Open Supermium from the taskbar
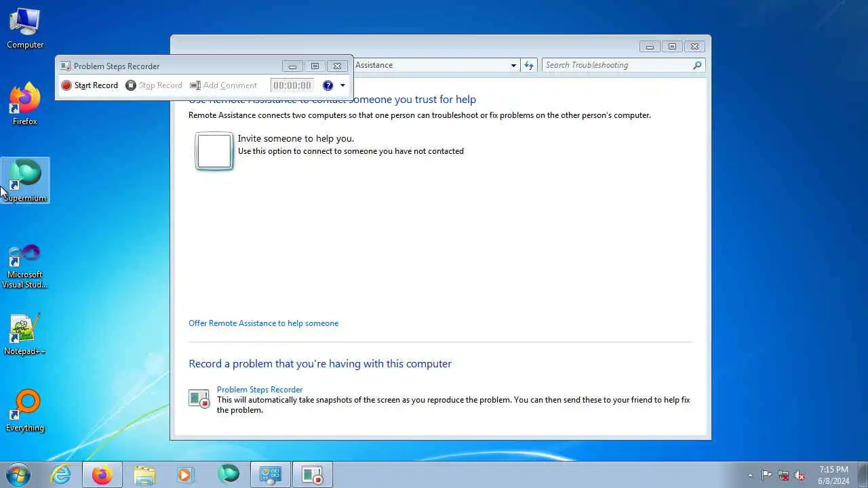 click(229, 474)
